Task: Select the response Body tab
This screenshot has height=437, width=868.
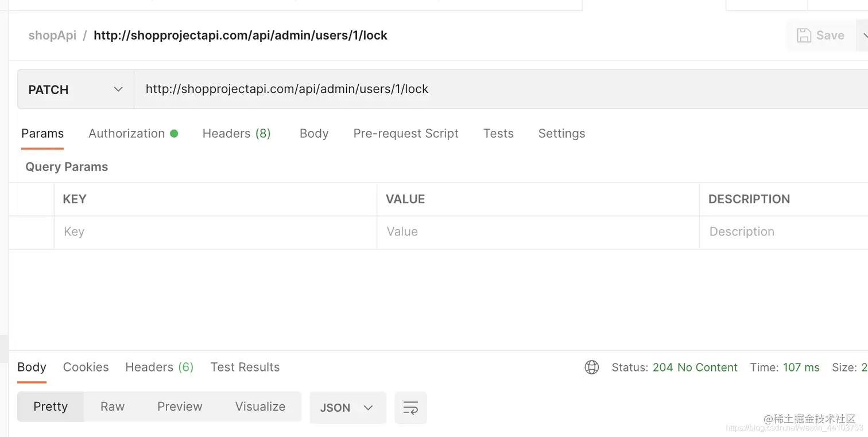Action: coord(32,368)
